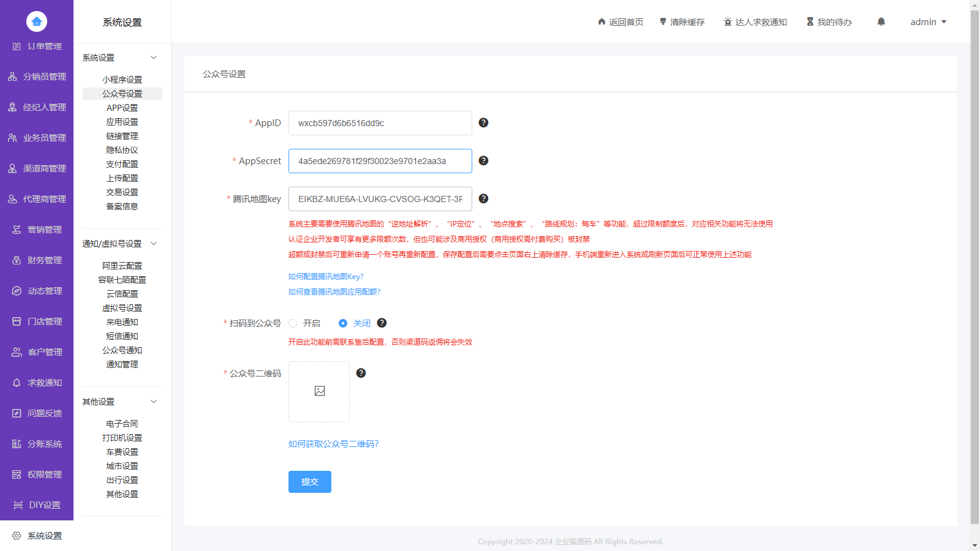Screen dimensions: 980x551
Task: Open the admin user dropdown
Action: pos(928,22)
